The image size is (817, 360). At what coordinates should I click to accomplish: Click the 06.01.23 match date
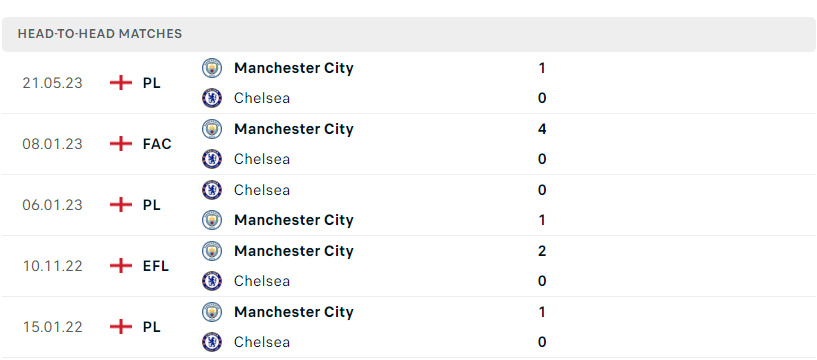tap(53, 205)
